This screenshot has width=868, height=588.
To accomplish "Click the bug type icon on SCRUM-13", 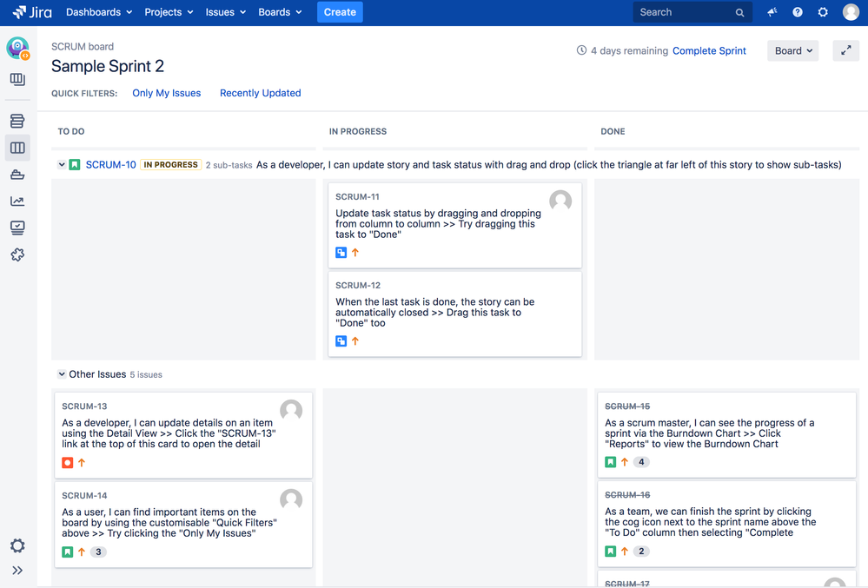I will coord(68,462).
